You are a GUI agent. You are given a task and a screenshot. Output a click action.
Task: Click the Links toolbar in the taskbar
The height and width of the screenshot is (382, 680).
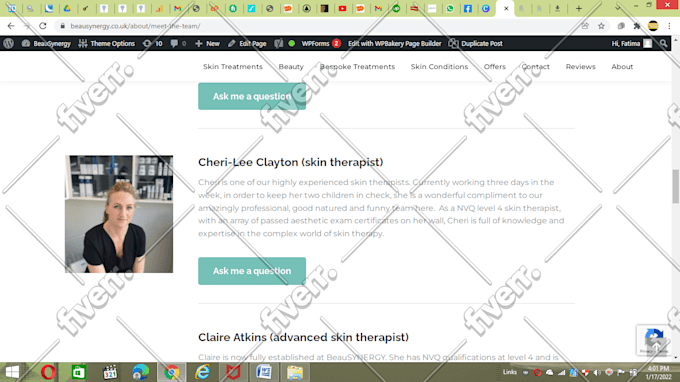510,372
